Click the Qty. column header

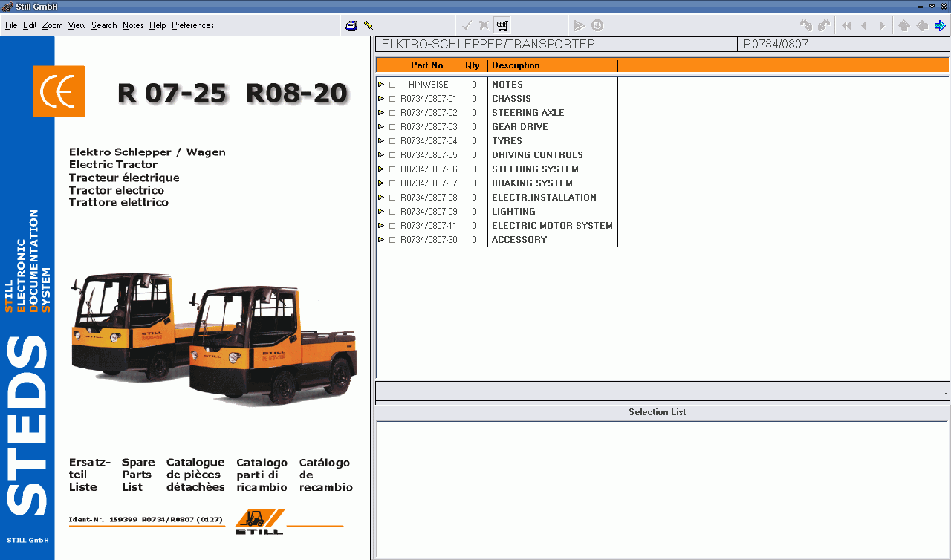[474, 65]
